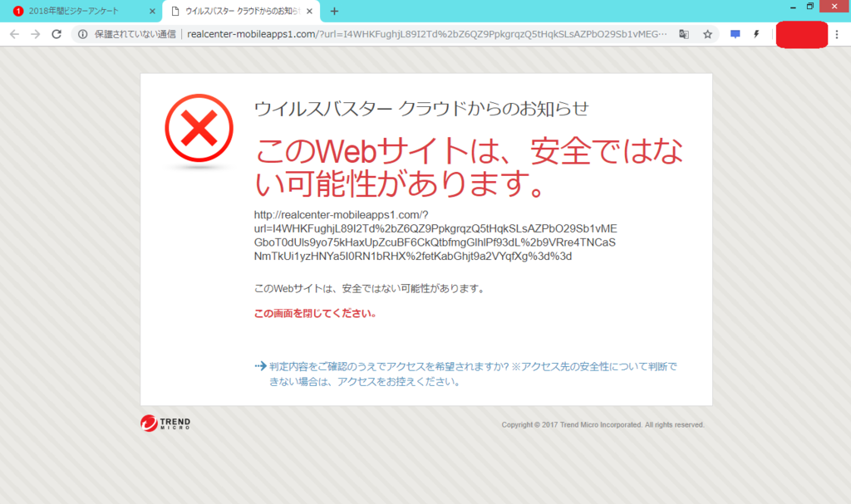The image size is (851, 504).
Task: View site info for unsecured connection
Action: pos(82,34)
